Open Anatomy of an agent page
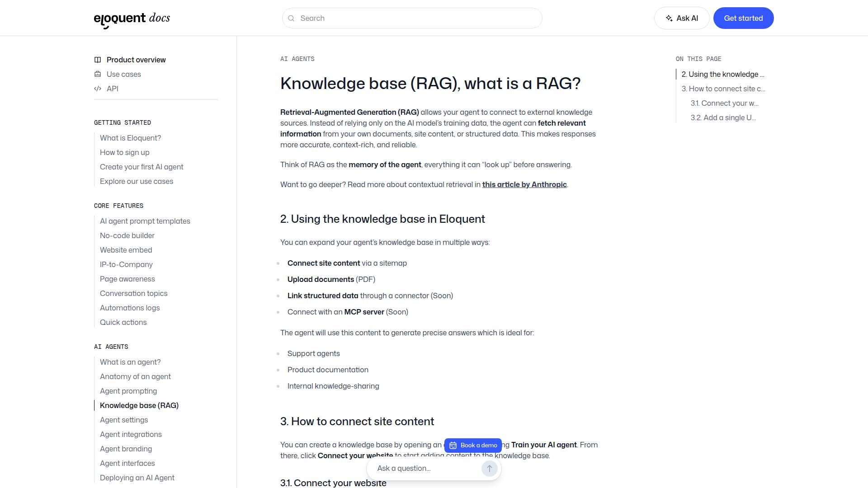The width and height of the screenshot is (868, 488). (x=135, y=376)
